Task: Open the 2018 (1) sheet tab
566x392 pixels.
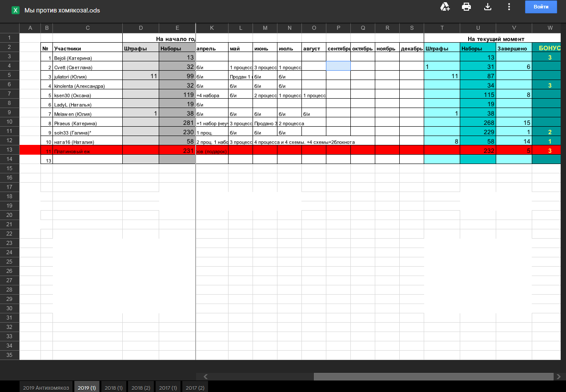Action: (x=113, y=388)
